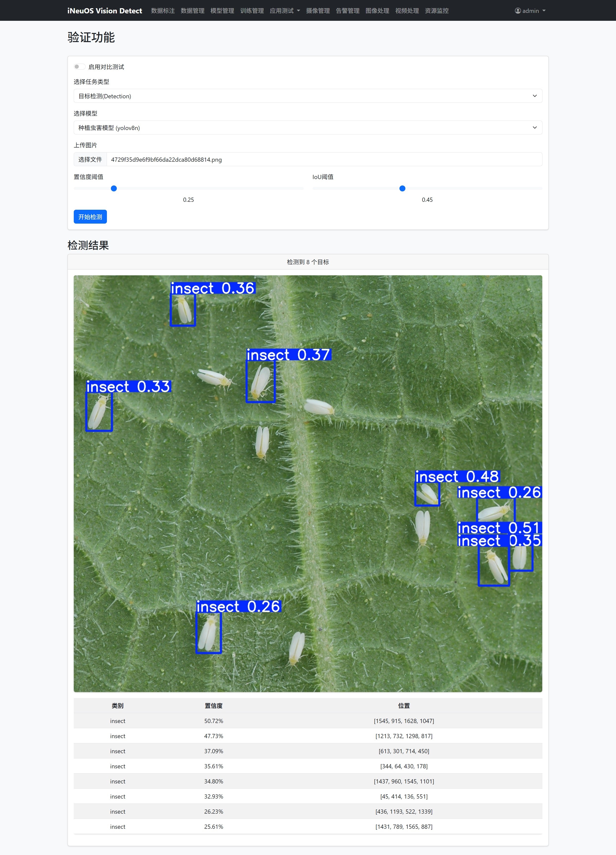The height and width of the screenshot is (855, 616).
Task: Open the 选择任务类型 Detection dropdown
Action: (307, 96)
